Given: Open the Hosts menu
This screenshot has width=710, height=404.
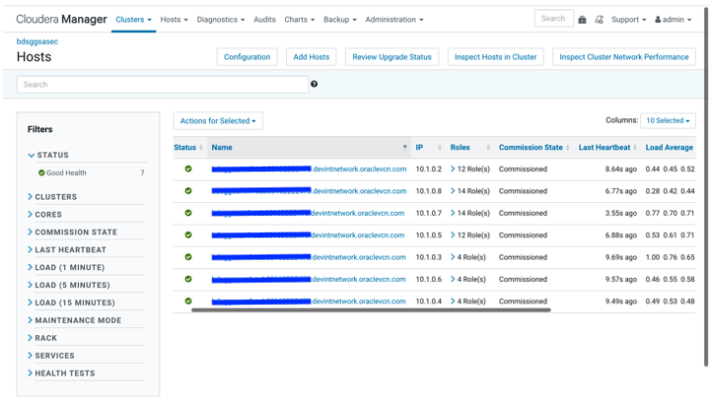Looking at the screenshot, I should [x=174, y=19].
